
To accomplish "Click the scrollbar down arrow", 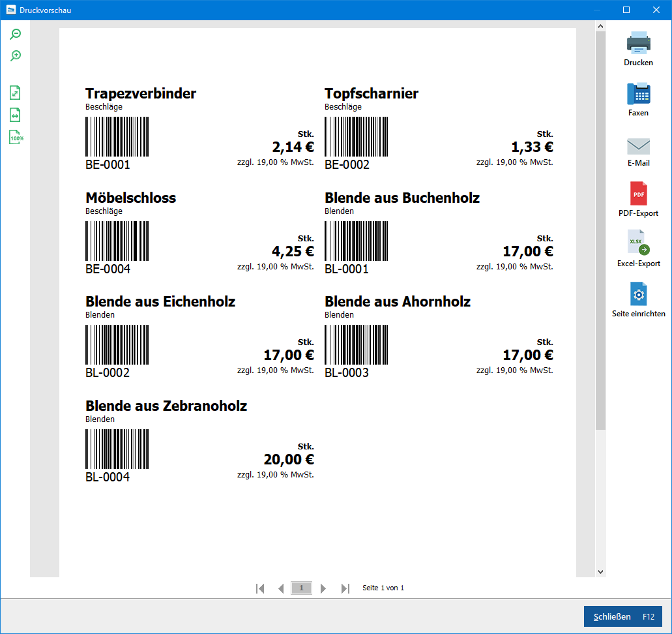I will 600,572.
